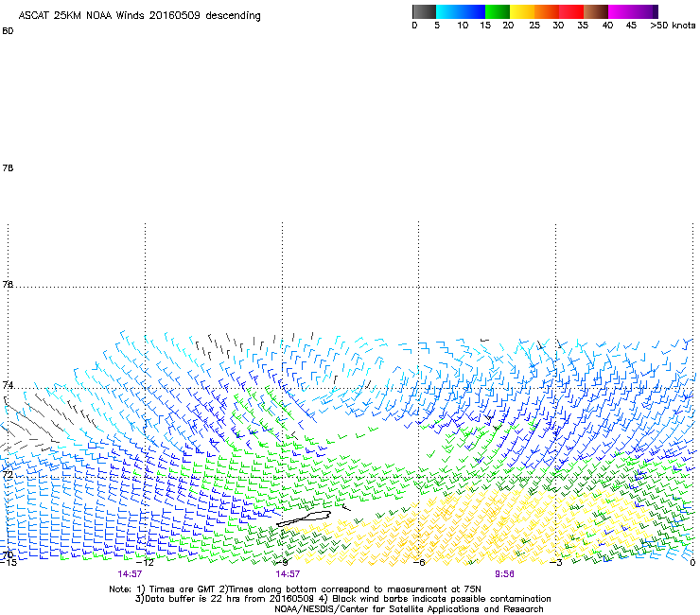Click the black island outline on the map
The height and width of the screenshot is (615, 700).
(304, 518)
